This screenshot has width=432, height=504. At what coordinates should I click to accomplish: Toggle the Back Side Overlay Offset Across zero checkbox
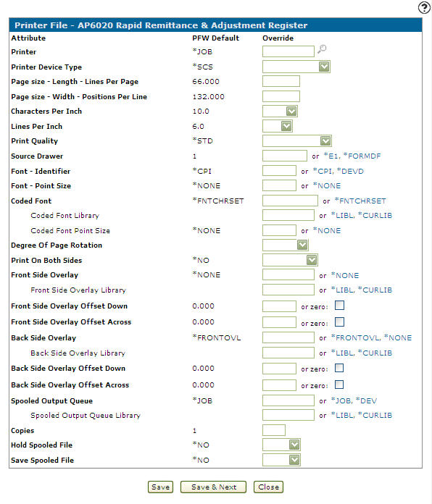[x=339, y=385]
